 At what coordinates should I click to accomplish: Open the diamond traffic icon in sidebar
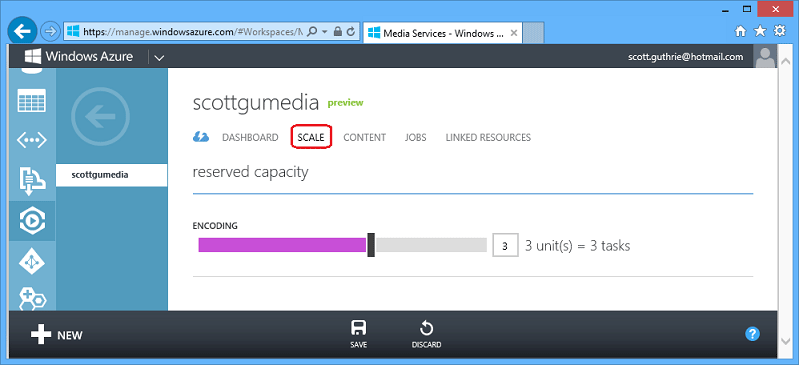pyautogui.click(x=32, y=262)
